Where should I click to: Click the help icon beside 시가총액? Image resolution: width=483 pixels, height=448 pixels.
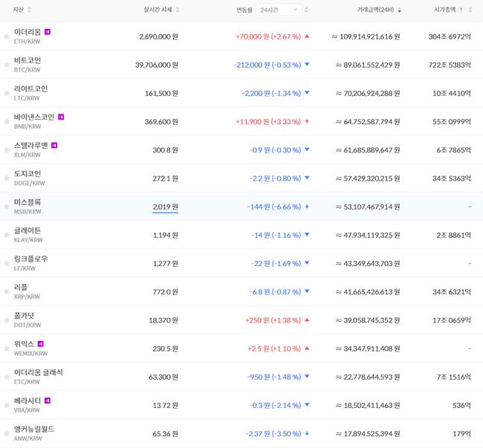[x=461, y=10]
